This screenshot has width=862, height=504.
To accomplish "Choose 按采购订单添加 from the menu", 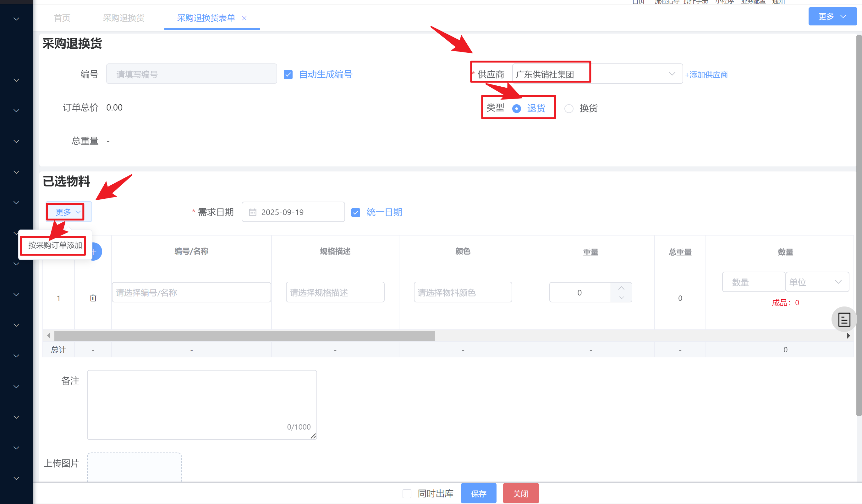I will [55, 245].
